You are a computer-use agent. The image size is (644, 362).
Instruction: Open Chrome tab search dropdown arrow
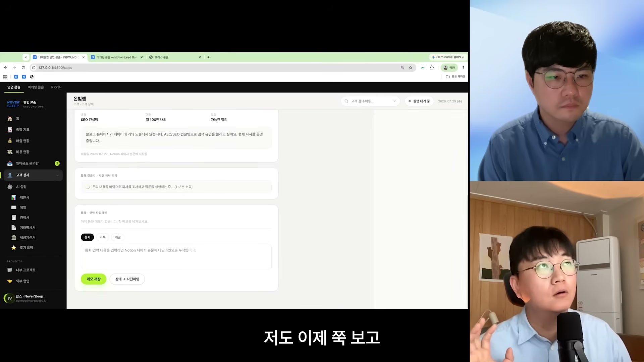tap(26, 57)
